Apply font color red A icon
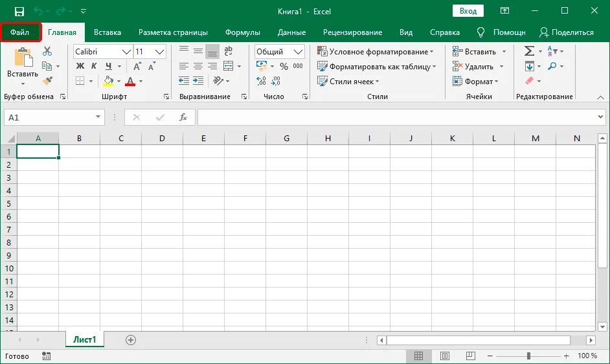 130,81
